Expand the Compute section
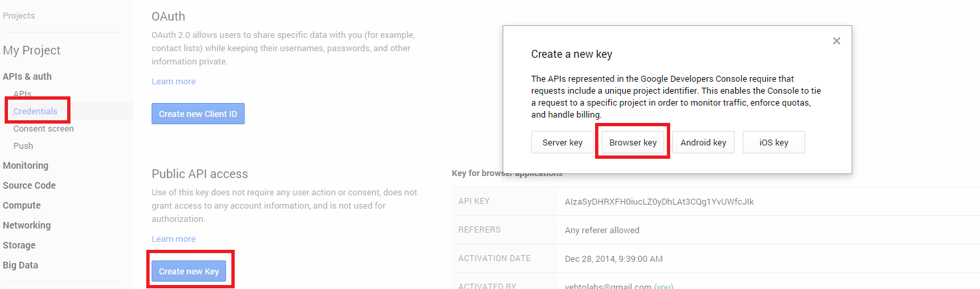The width and height of the screenshot is (980, 289). [21, 205]
